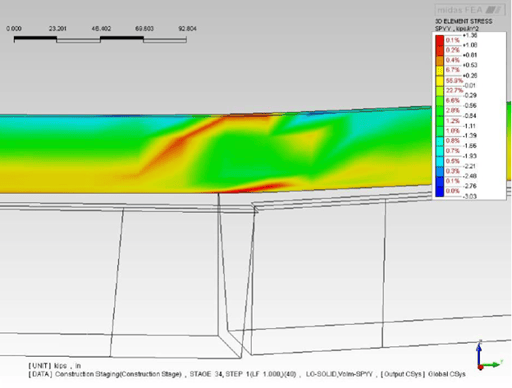Click the -1.93 legend value
This screenshot has width=512, height=388.
(470, 156)
